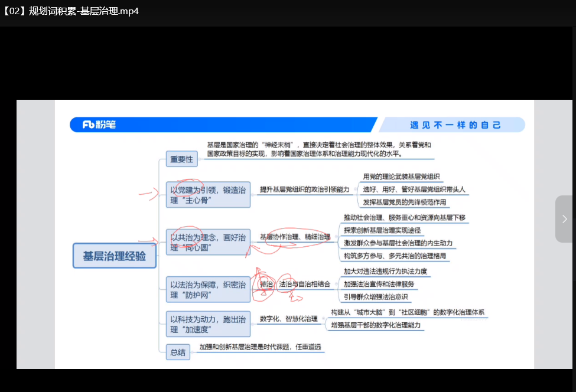This screenshot has height=392, width=576.
Task: Click text '引导群众增强法治意识'
Action: click(375, 297)
